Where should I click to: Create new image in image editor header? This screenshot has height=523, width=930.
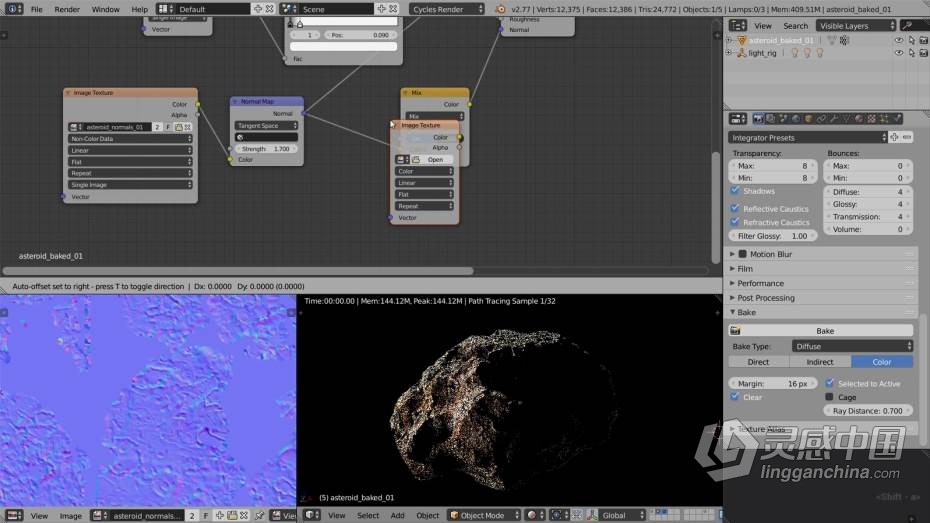tap(220, 515)
